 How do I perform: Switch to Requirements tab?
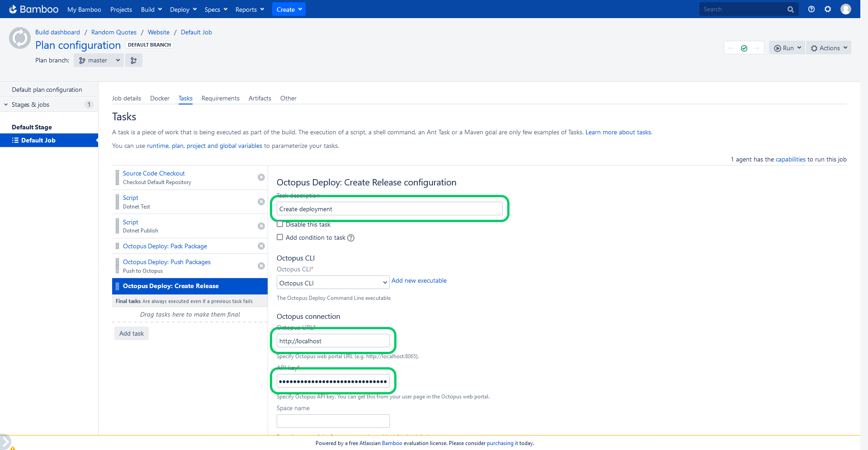click(x=221, y=98)
